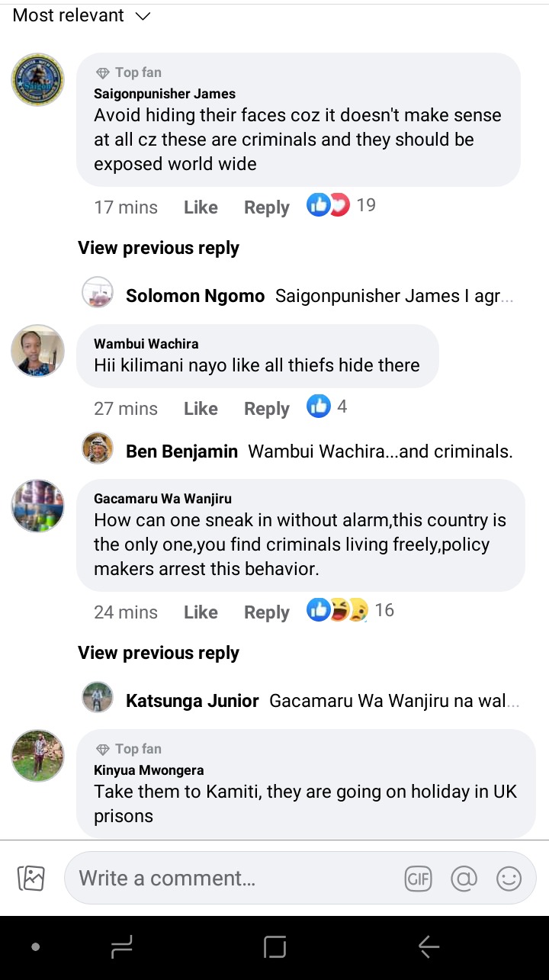Like Saigonpunisher James's comment
The image size is (549, 980).
(201, 207)
